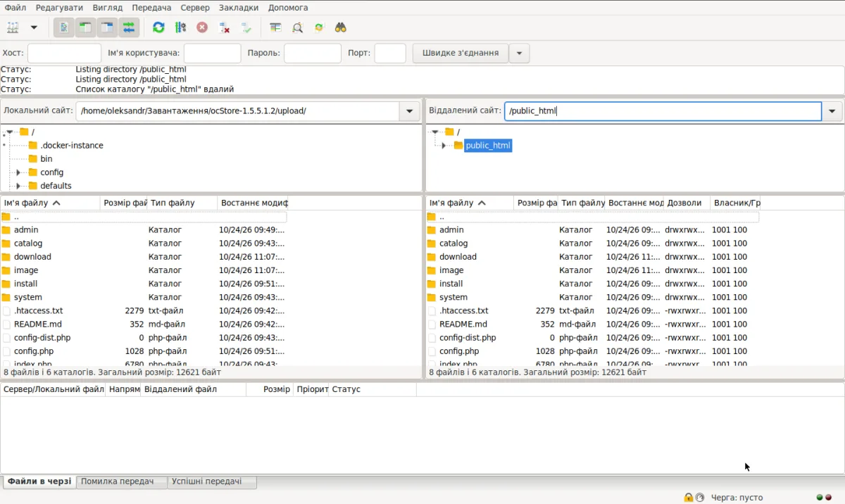Viewport: 845px width, 504px height.
Task: Click the system folder icon in remote list
Action: [x=432, y=297]
